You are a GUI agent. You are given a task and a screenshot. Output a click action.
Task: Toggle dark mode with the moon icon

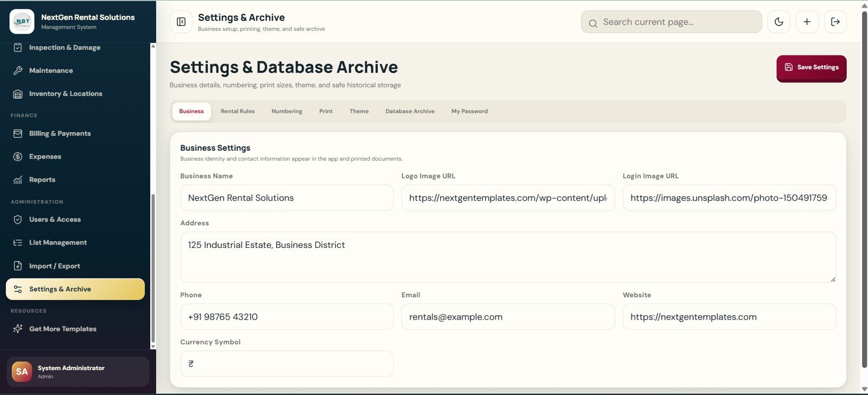click(x=779, y=22)
